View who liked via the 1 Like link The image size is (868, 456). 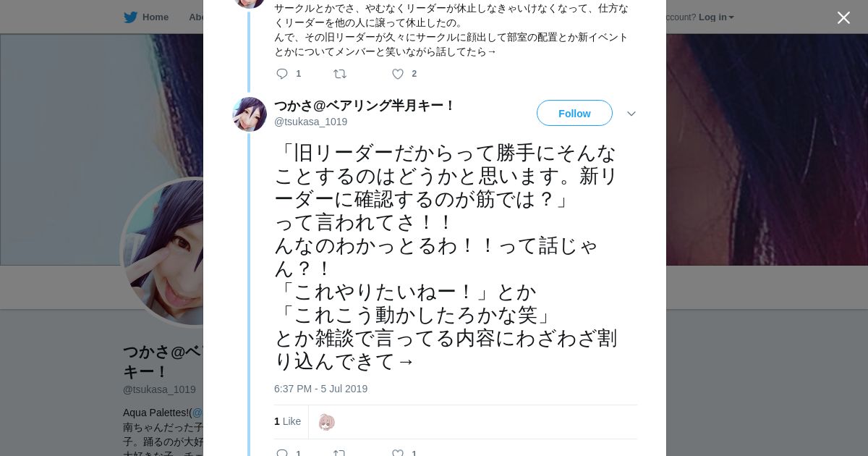pos(287,421)
